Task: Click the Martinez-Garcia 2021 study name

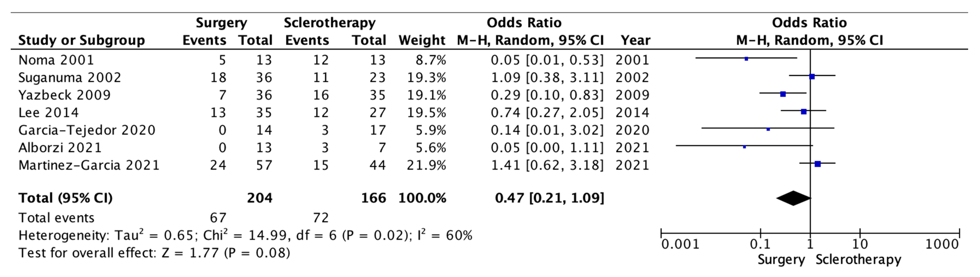Action: (89, 165)
